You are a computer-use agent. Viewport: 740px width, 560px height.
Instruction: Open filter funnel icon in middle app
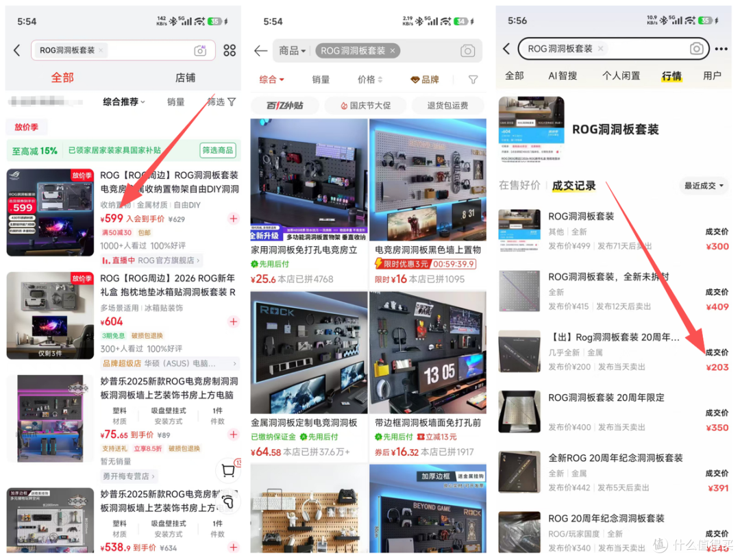coord(473,80)
